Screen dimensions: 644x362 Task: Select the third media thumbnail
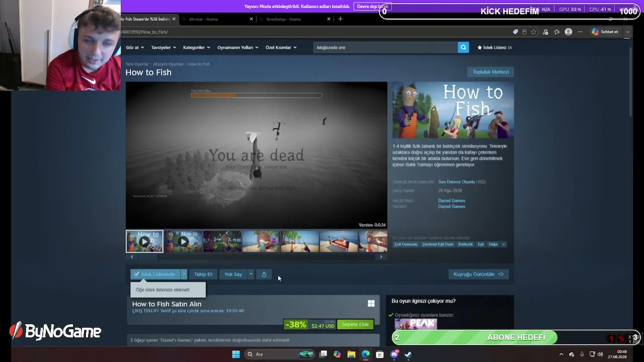click(x=222, y=241)
